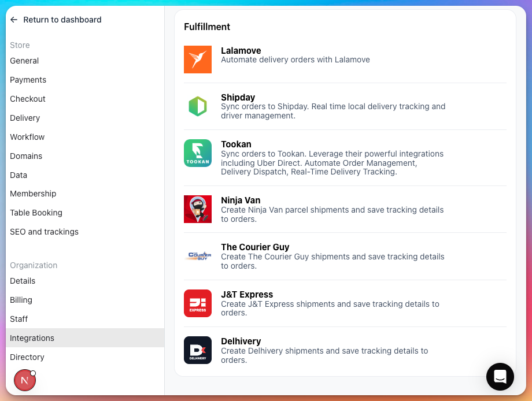Open the Lalamove integration title
The width and height of the screenshot is (532, 401).
coord(241,50)
